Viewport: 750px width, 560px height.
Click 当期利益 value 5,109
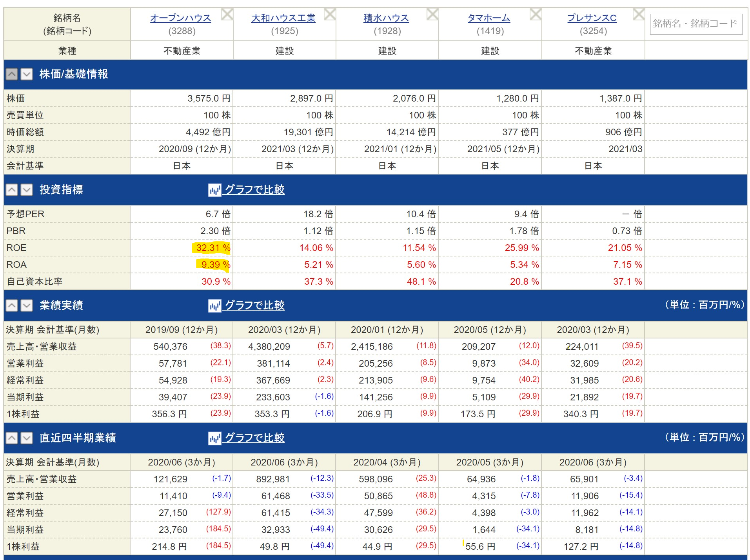tap(484, 397)
